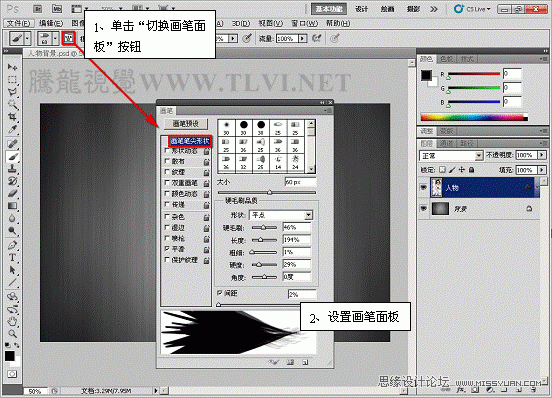Click the brush 大小 size slider

click(x=267, y=192)
